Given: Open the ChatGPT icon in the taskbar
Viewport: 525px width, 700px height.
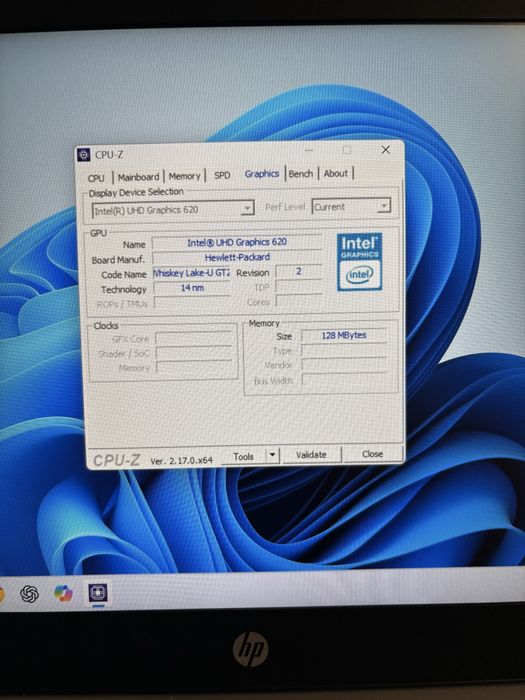Looking at the screenshot, I should click(29, 594).
